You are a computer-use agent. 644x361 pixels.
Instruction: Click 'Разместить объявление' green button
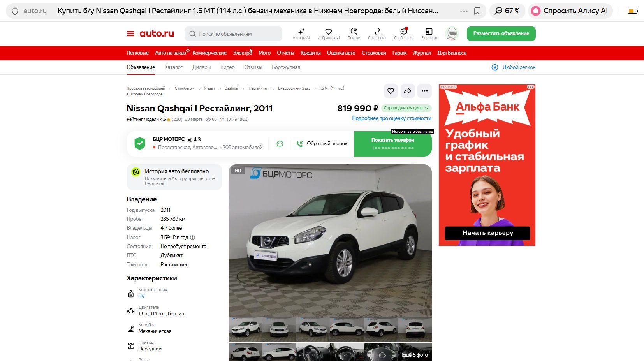pyautogui.click(x=501, y=33)
